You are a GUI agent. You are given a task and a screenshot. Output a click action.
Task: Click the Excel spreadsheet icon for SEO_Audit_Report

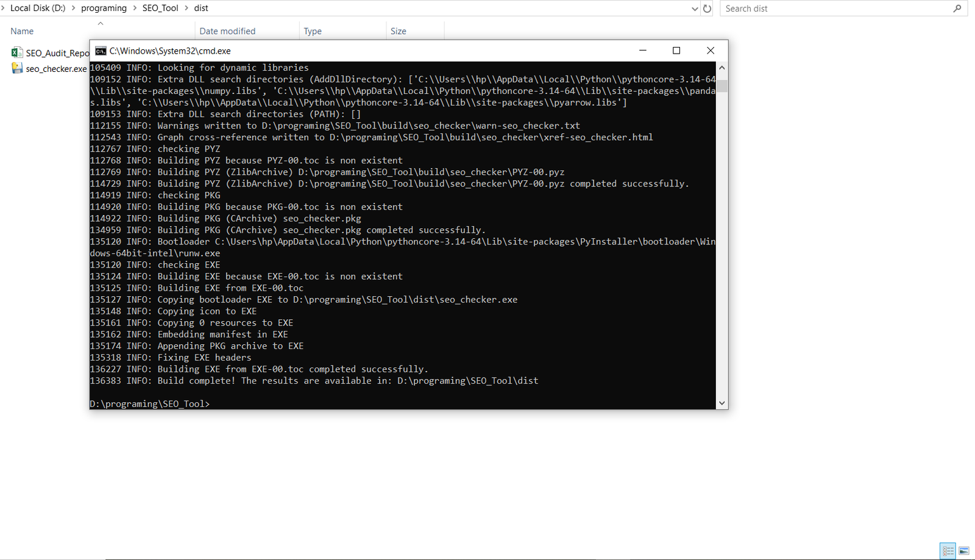(17, 53)
